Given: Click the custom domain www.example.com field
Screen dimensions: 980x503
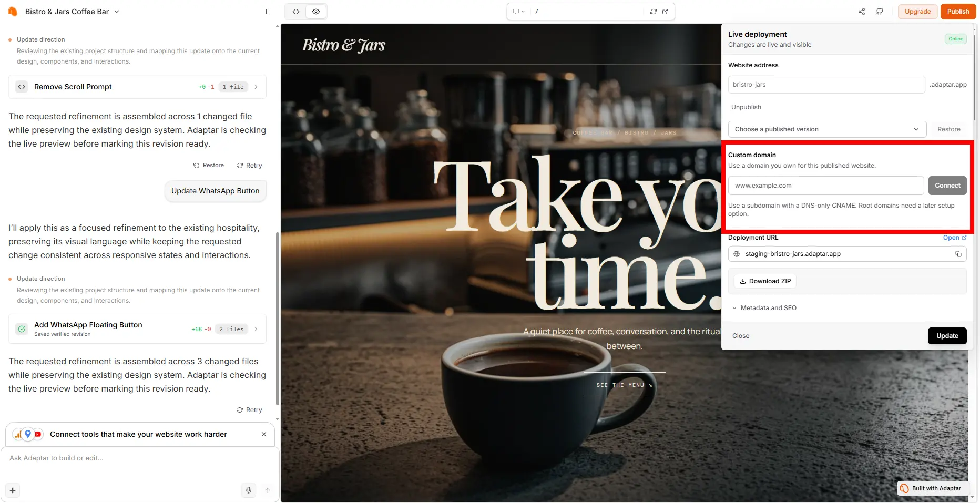Looking at the screenshot, I should pos(825,186).
